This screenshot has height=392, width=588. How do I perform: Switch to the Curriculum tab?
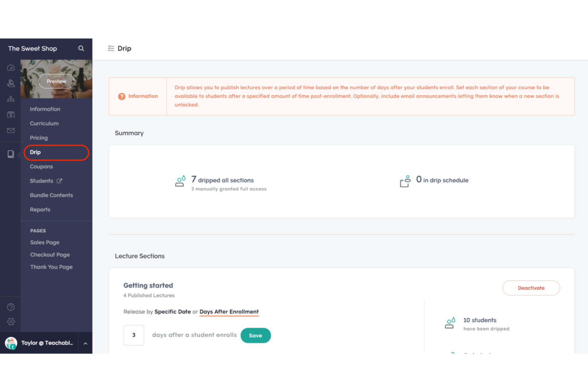(x=44, y=123)
